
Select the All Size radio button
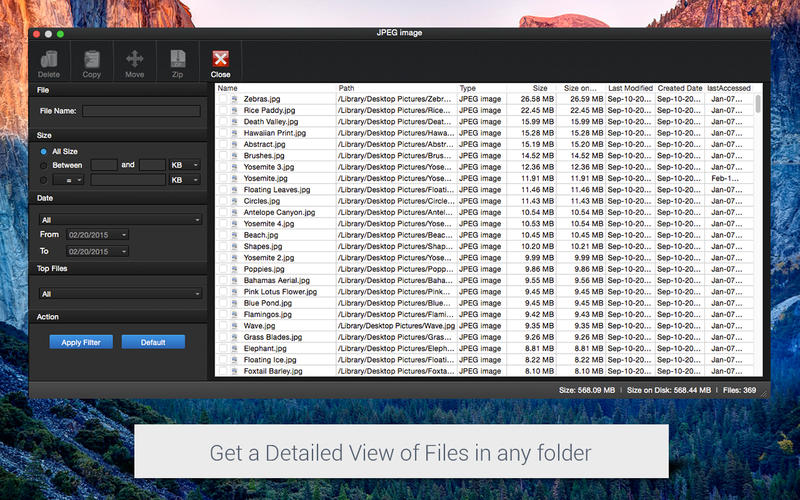click(x=43, y=151)
